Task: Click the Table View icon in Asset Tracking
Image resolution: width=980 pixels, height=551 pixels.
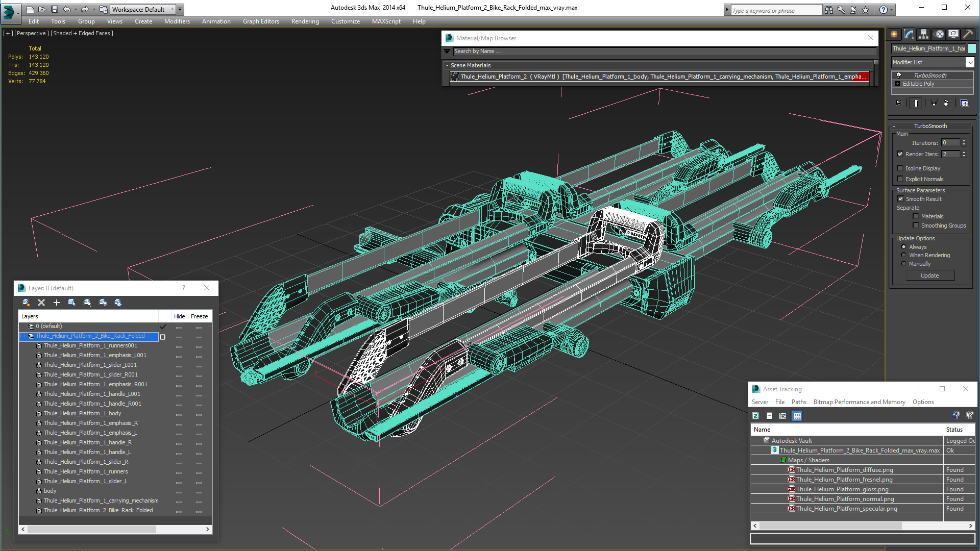Action: (x=797, y=416)
